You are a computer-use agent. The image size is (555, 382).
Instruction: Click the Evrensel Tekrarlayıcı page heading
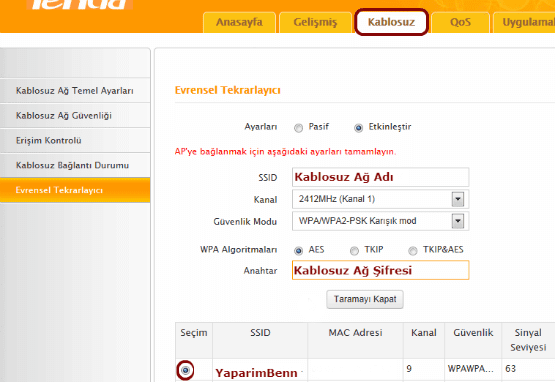point(228,90)
